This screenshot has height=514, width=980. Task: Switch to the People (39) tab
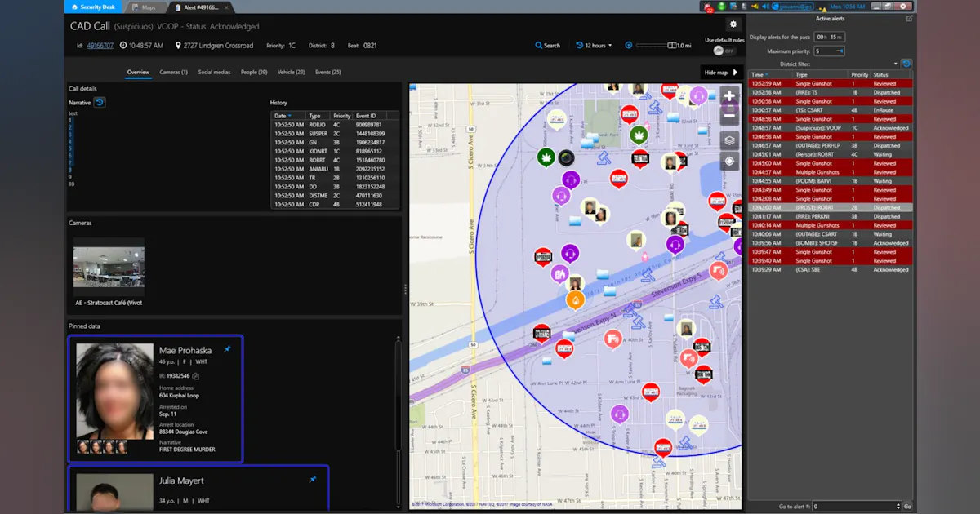click(254, 72)
